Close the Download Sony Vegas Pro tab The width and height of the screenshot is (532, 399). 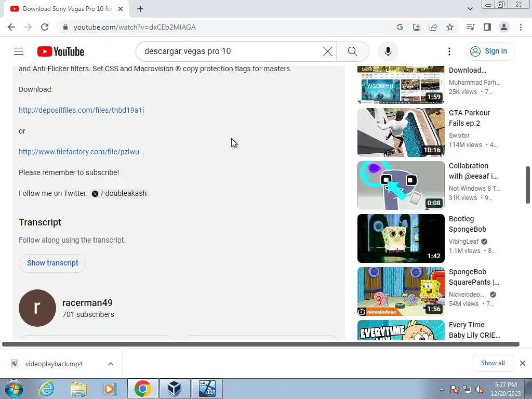click(x=121, y=9)
